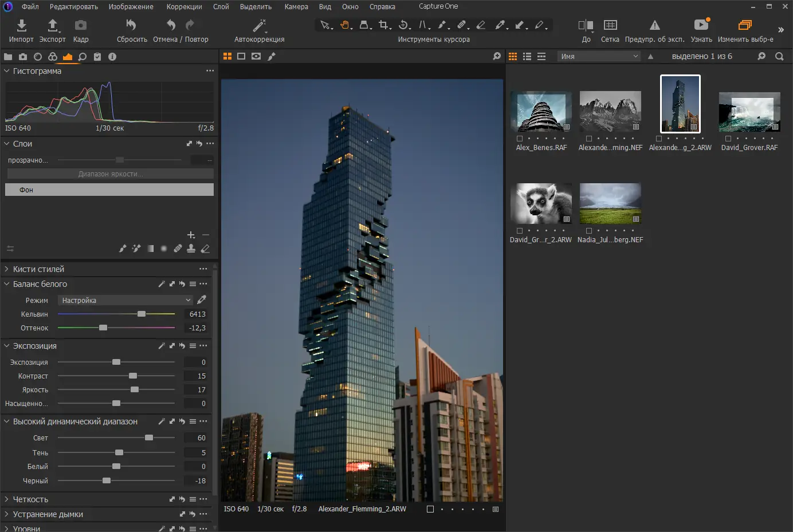Image resolution: width=793 pixels, height=532 pixels.
Task: Select the David_Grover.RAF thumbnail
Action: (749, 112)
